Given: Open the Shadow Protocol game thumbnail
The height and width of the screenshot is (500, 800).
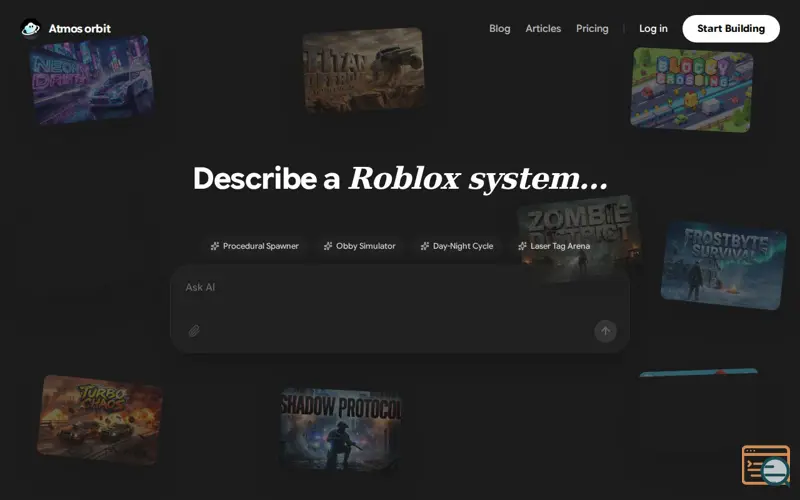Looking at the screenshot, I should click(x=341, y=429).
